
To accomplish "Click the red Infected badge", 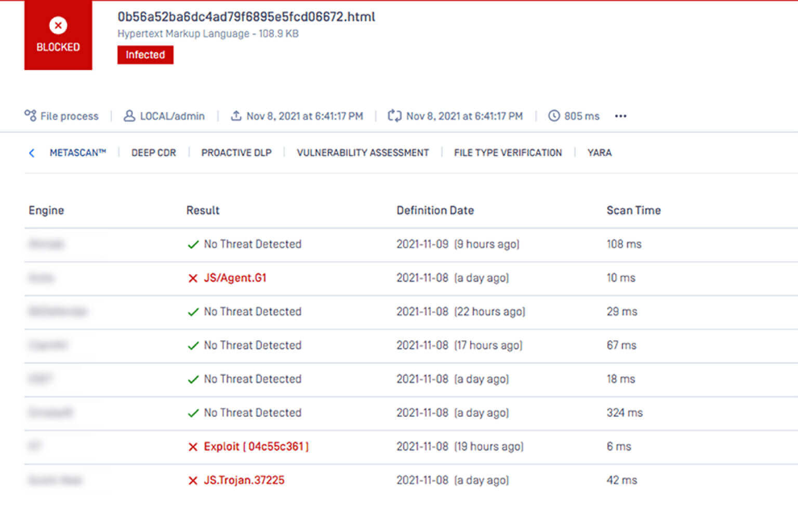I will point(145,55).
